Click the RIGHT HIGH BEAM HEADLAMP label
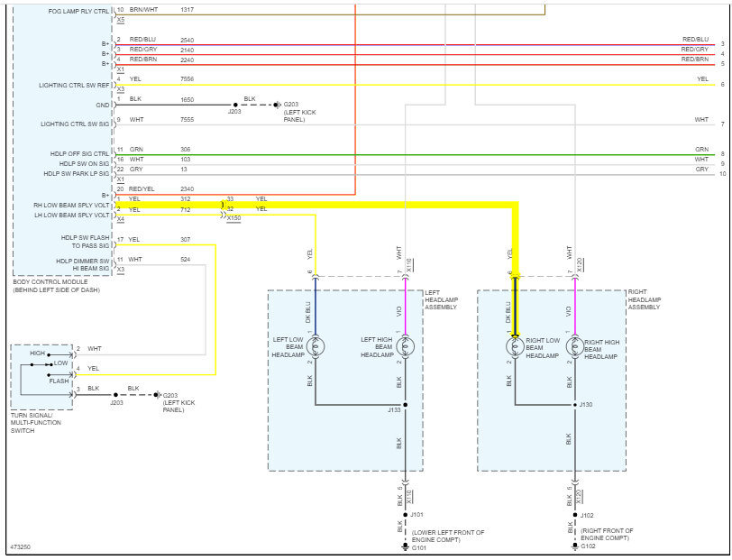Viewport: 732px width, 560px height. point(602,349)
